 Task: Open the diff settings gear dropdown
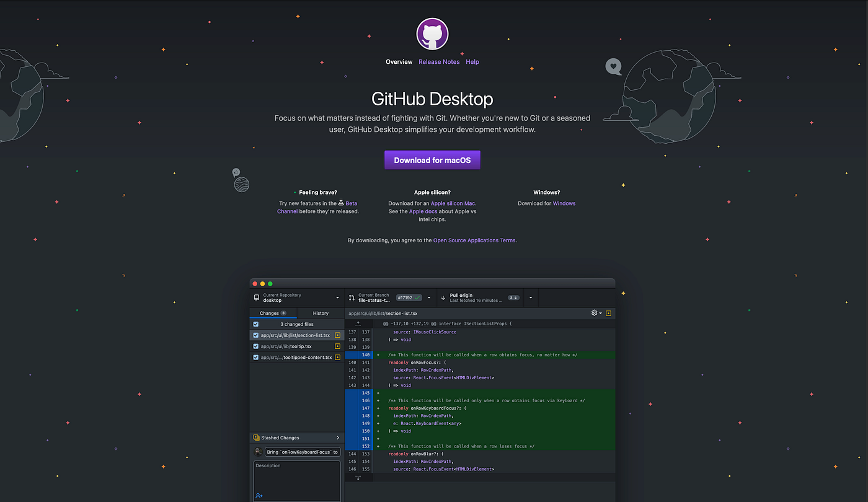point(596,313)
